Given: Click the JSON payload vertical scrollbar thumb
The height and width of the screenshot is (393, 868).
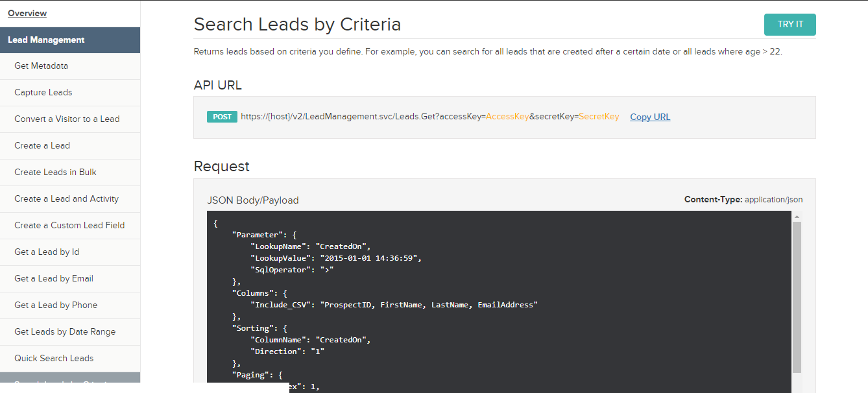Looking at the screenshot, I should point(797,298).
